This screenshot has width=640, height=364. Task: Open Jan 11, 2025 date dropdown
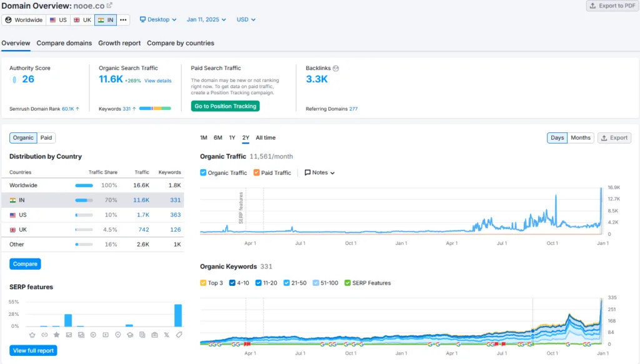(206, 19)
